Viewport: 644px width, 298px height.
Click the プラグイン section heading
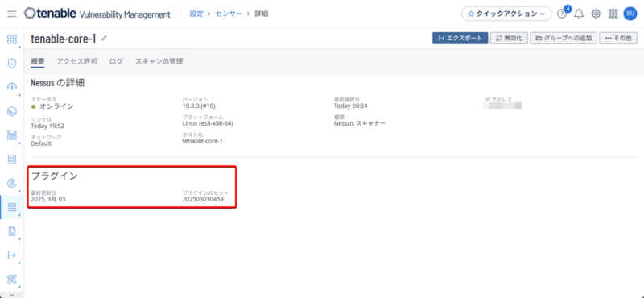click(55, 176)
